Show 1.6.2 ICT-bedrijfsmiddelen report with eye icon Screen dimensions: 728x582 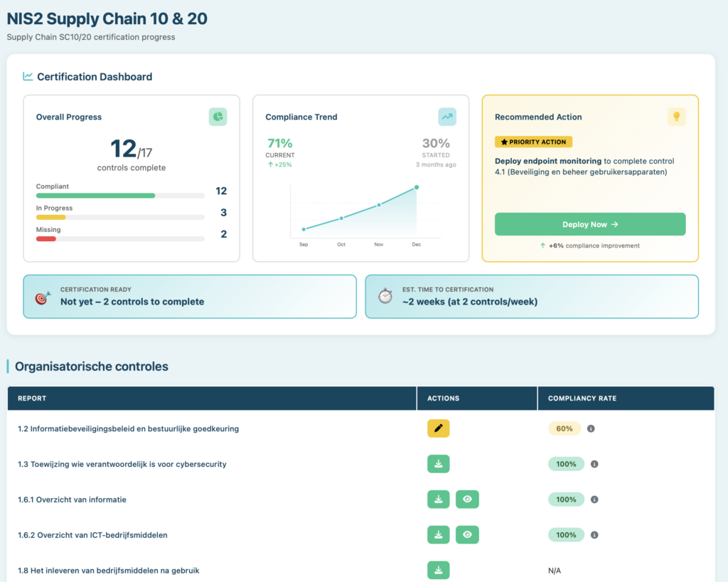point(467,535)
